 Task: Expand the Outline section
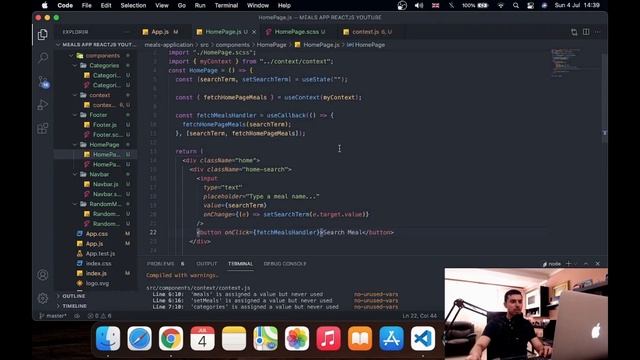73,296
